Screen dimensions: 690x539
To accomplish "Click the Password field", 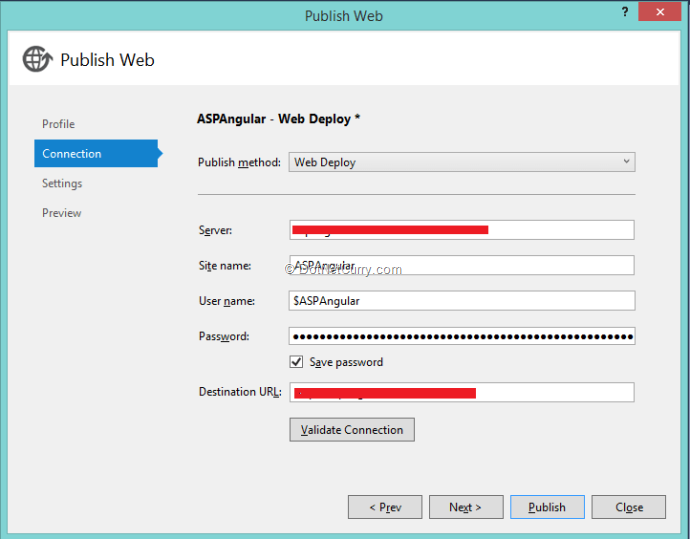I will pyautogui.click(x=462, y=336).
